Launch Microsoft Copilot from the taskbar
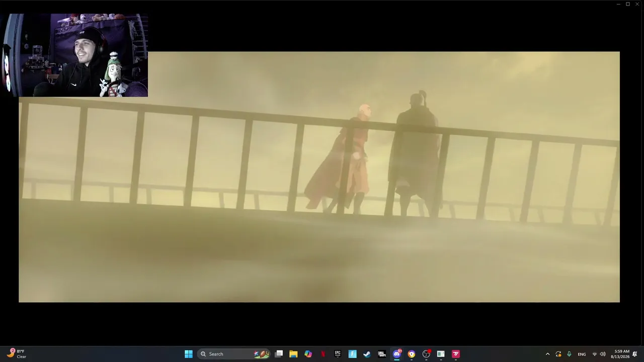Screen dimensions: 644x362 tap(308, 354)
